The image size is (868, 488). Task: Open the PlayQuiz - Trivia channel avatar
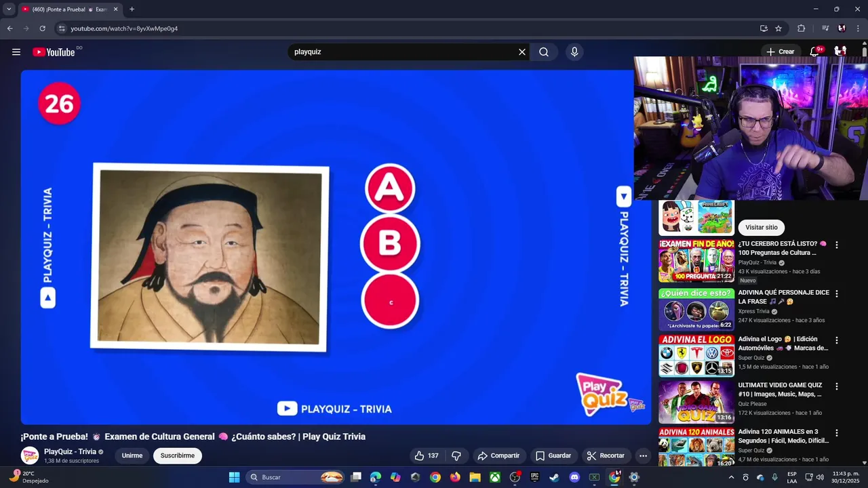click(30, 455)
